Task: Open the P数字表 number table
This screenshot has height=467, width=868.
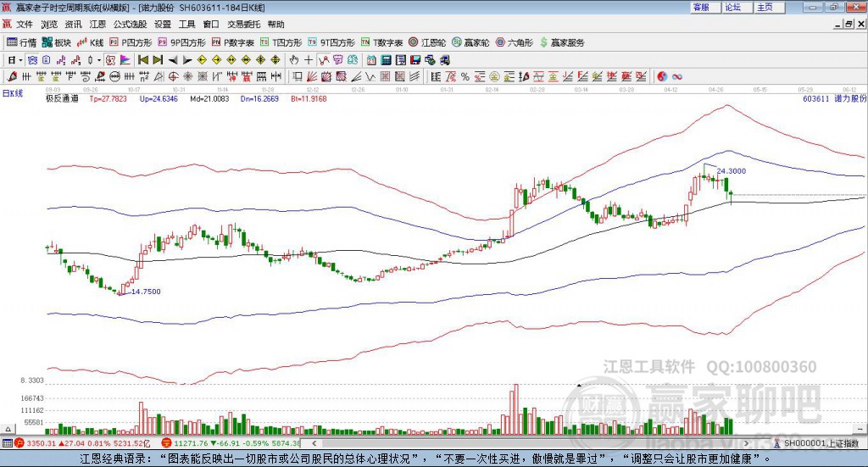Action: pos(232,42)
